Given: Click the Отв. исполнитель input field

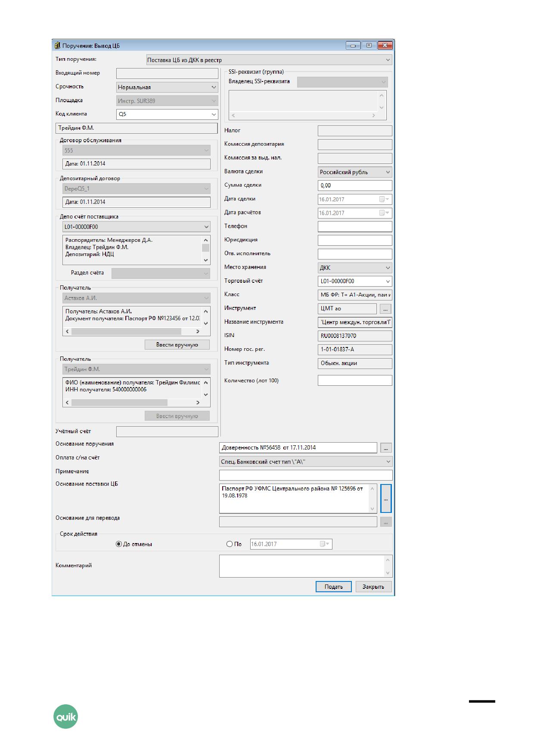Looking at the screenshot, I should click(355, 254).
